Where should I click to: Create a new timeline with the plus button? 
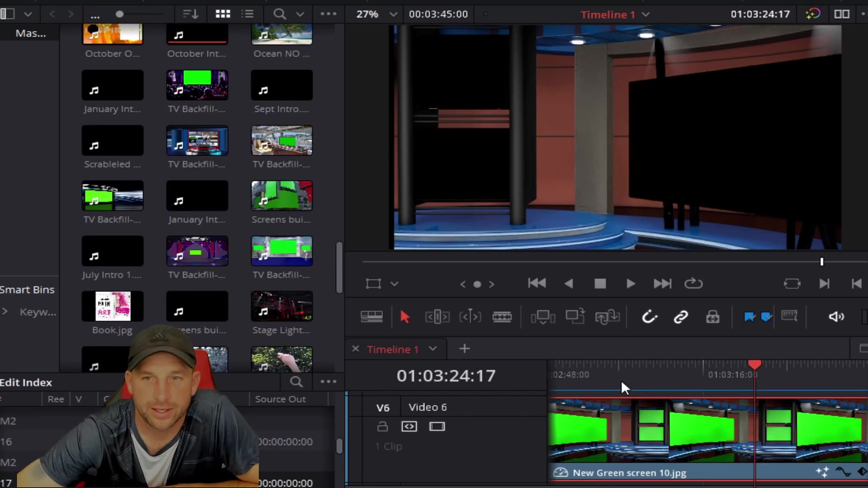pos(464,348)
